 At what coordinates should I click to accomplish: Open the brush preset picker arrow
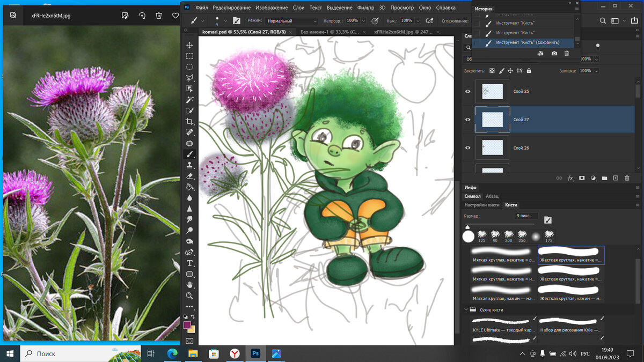226,20
